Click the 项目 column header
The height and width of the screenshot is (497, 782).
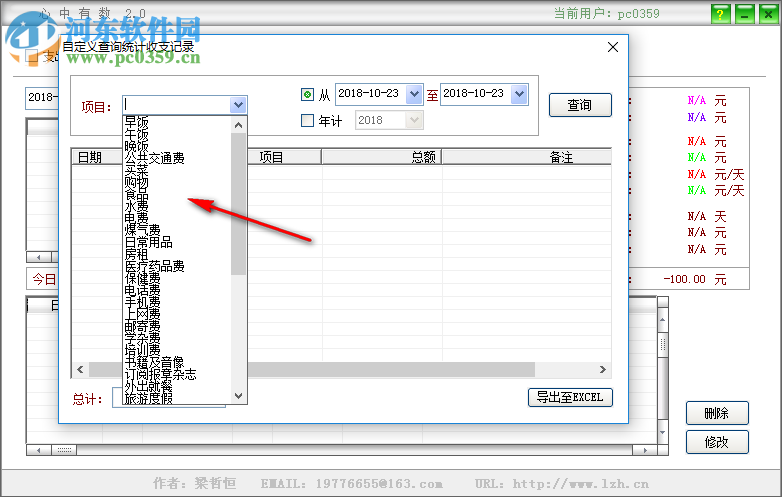[284, 157]
